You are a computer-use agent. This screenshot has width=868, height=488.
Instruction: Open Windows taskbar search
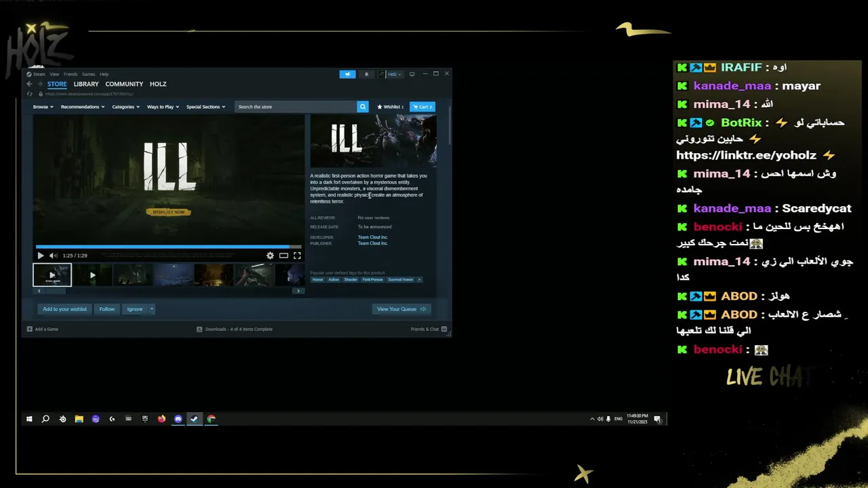[x=45, y=419]
